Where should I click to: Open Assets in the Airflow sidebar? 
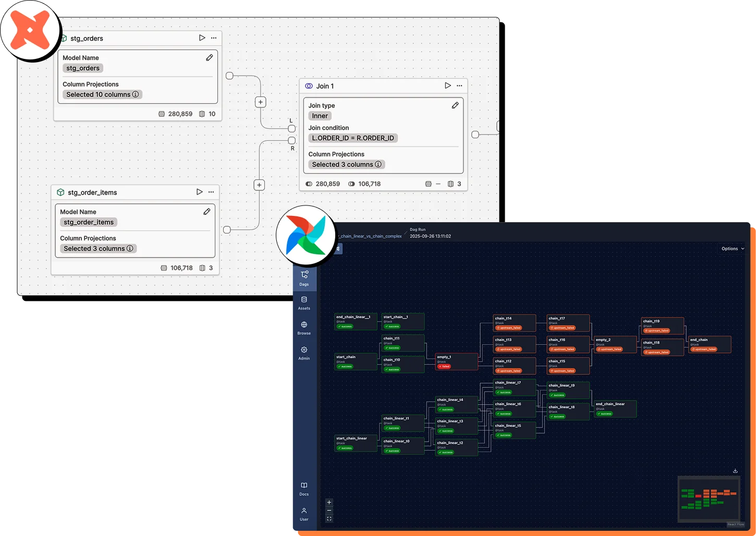(304, 303)
